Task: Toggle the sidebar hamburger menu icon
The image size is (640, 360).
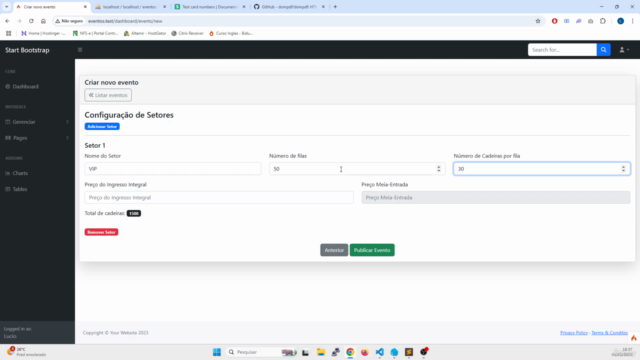Action: [80, 50]
